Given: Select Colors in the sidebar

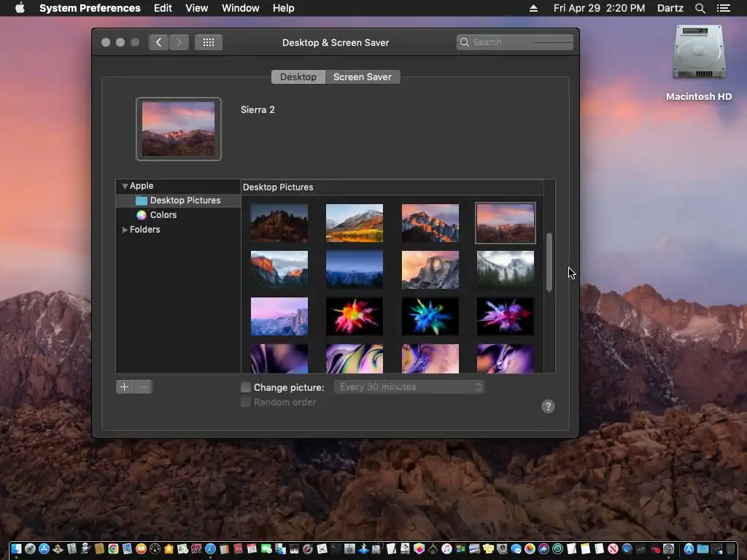Looking at the screenshot, I should click(x=178, y=215).
